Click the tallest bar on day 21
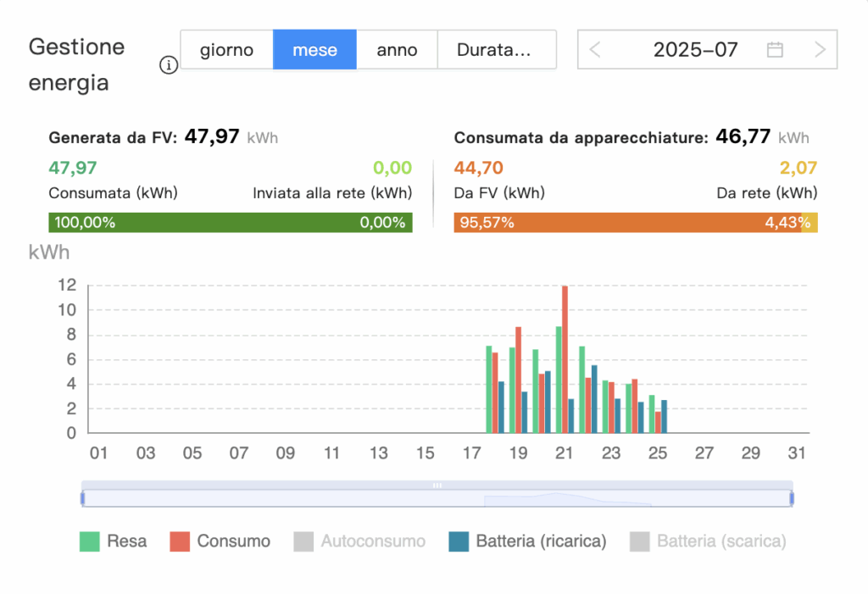 click(x=564, y=356)
